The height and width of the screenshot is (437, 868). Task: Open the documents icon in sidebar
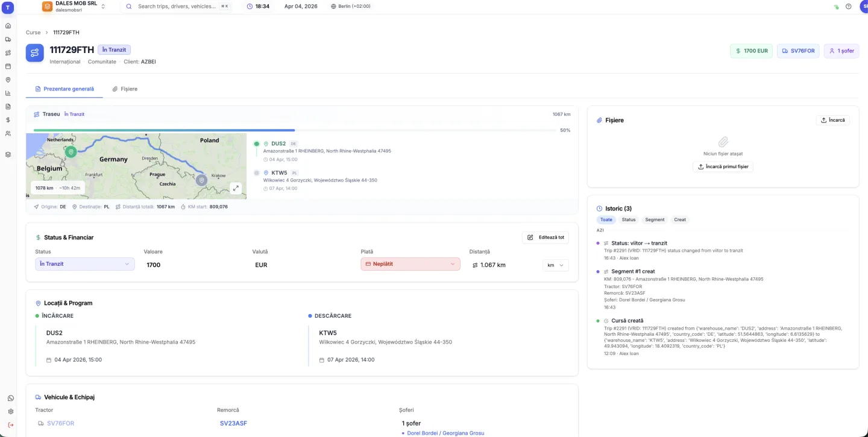8,107
